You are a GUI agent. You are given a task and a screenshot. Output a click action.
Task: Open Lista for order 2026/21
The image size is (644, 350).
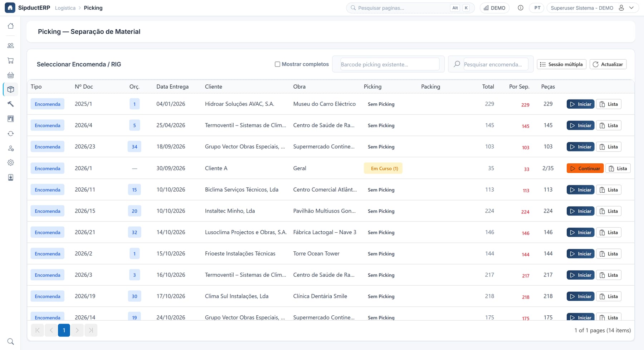(609, 232)
